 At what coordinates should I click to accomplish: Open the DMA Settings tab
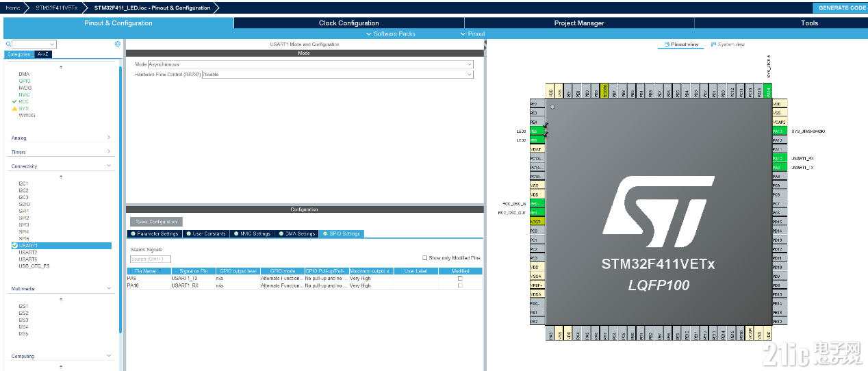coord(296,233)
